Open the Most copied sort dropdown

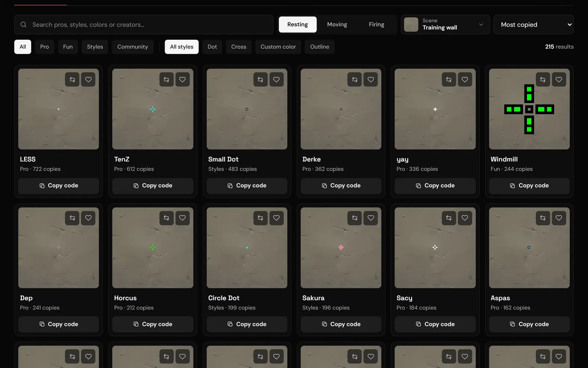[x=534, y=25]
